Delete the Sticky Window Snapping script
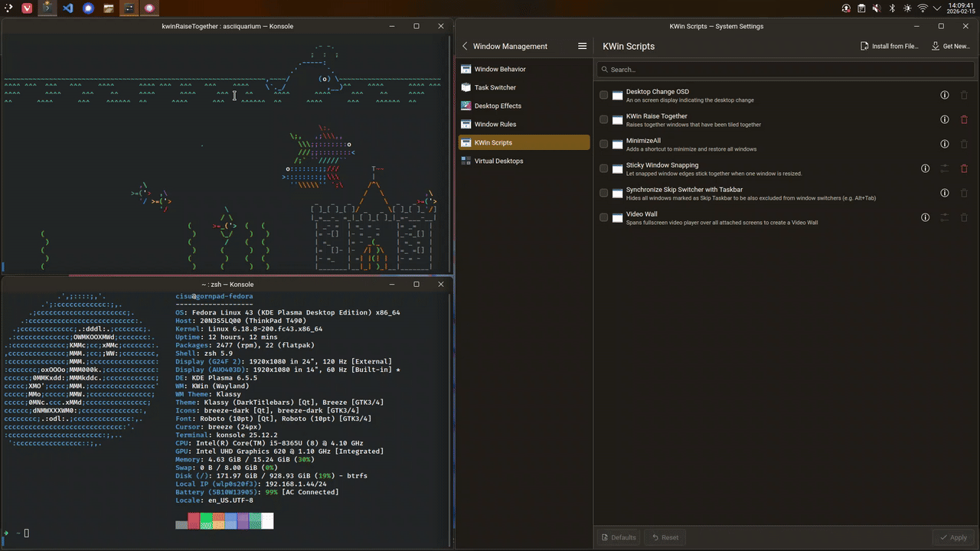 tap(964, 168)
